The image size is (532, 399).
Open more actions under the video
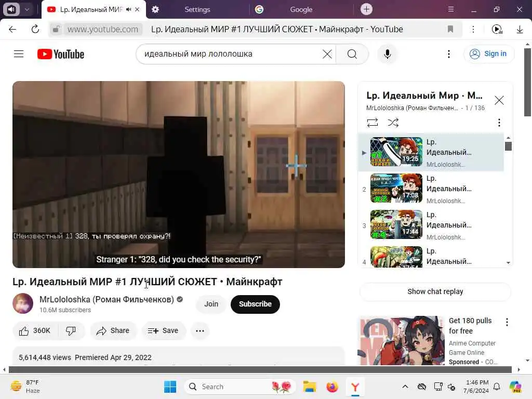(x=200, y=330)
